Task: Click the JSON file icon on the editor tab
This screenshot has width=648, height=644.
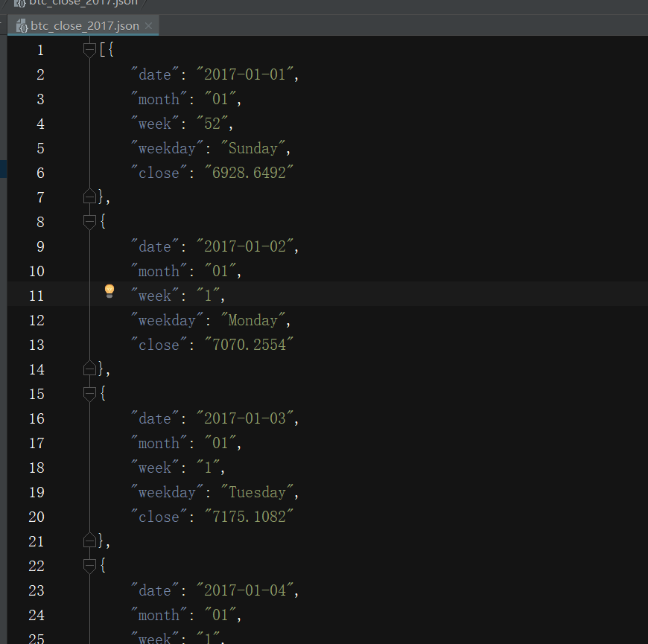Action: (x=22, y=25)
